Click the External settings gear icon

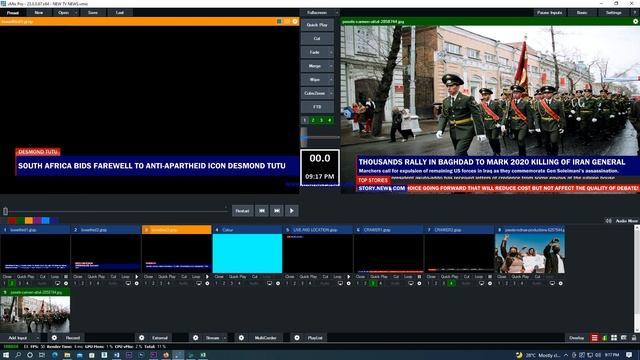[x=142, y=338]
